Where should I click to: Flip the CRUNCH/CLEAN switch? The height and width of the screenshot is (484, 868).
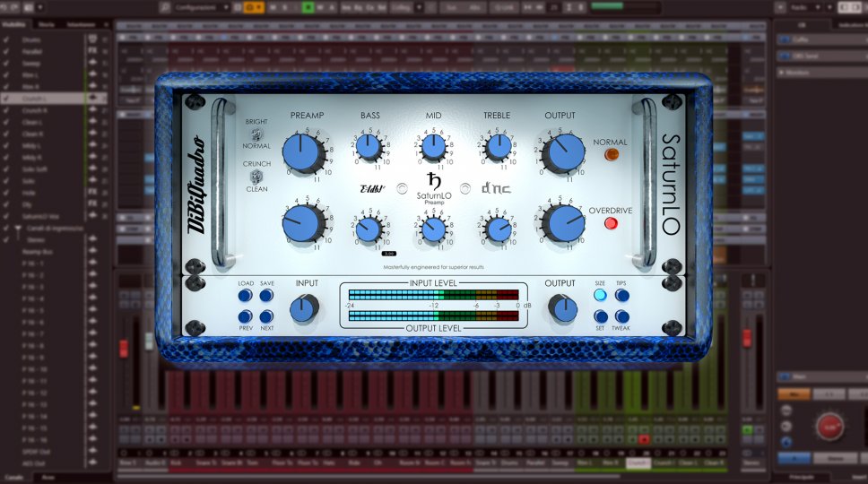256,177
